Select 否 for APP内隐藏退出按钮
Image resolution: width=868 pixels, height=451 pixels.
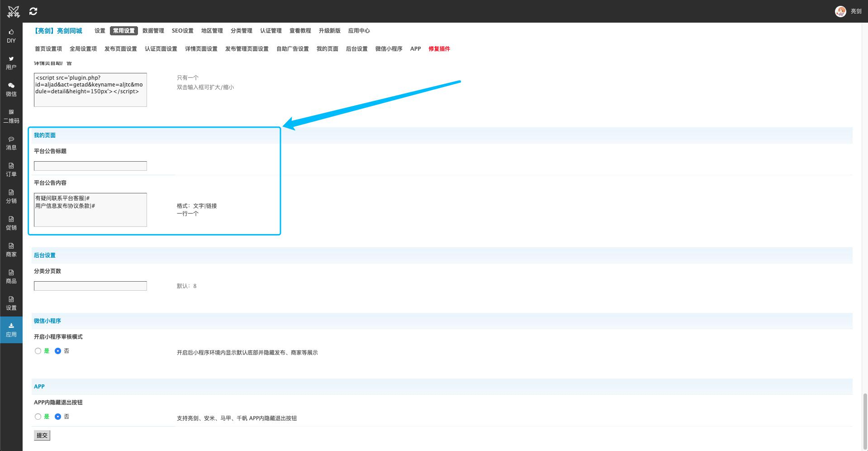pyautogui.click(x=58, y=417)
